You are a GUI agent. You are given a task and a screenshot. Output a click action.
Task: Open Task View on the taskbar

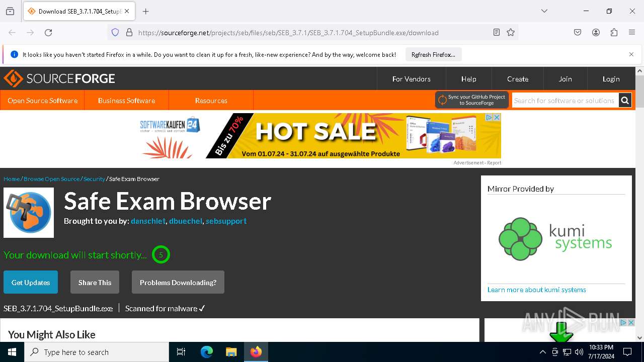(x=181, y=352)
